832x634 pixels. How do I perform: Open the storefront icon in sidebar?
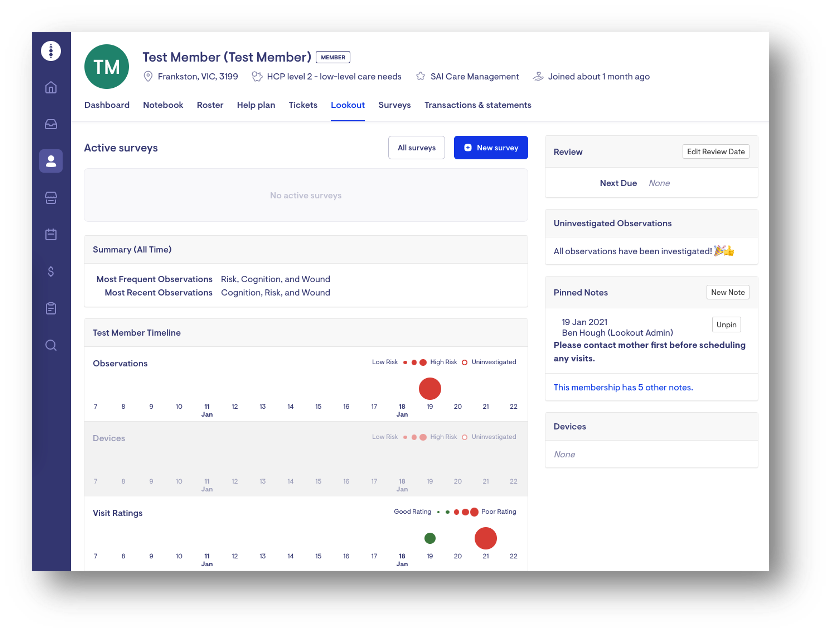(51, 198)
